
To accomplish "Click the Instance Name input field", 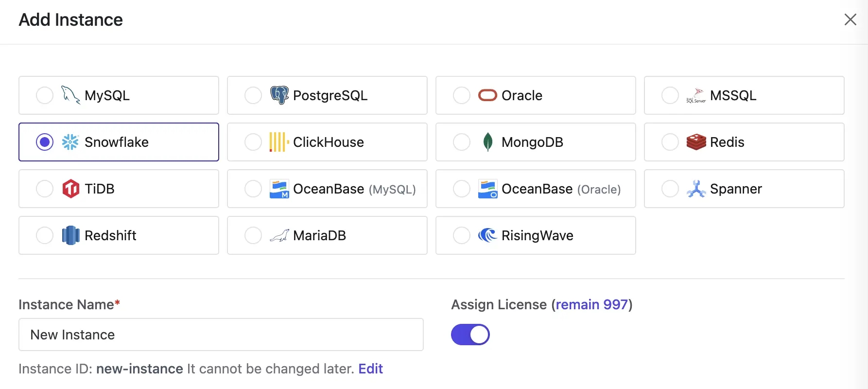I will (x=221, y=335).
